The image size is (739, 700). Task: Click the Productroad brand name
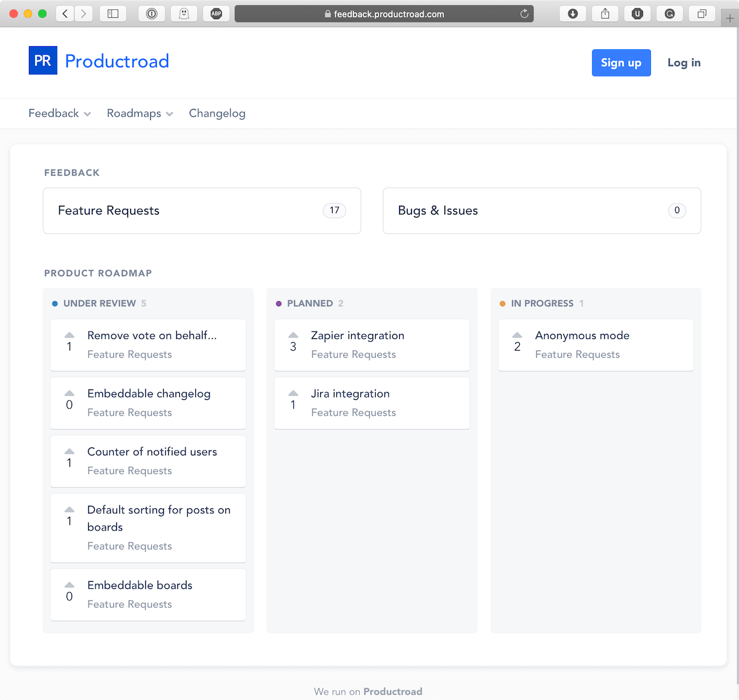[x=117, y=61]
